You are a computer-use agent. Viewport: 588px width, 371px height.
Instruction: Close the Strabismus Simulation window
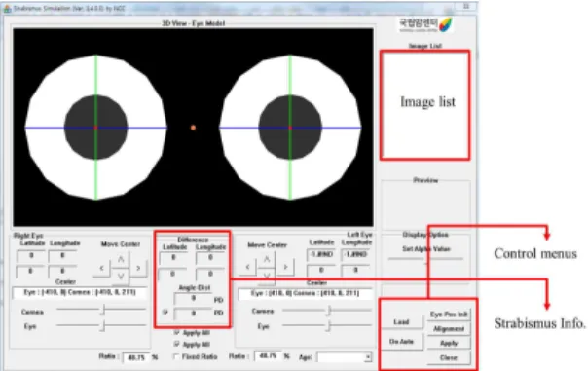tap(466, 7)
